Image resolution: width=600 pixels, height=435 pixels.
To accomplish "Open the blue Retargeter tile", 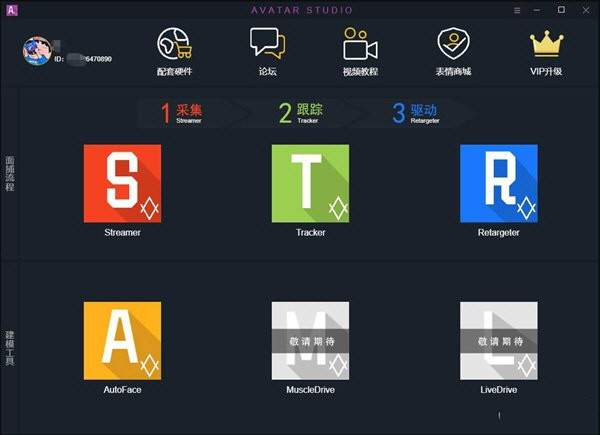I will coord(498,183).
